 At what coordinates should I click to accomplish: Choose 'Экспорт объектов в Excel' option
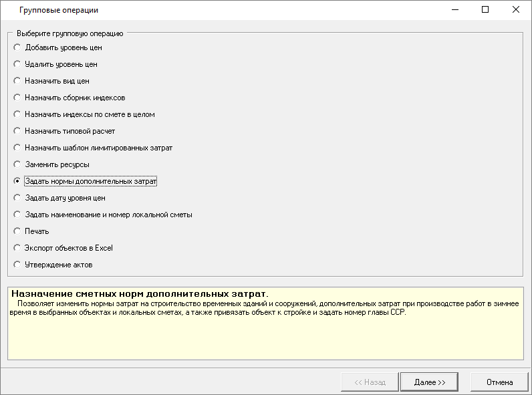point(17,248)
